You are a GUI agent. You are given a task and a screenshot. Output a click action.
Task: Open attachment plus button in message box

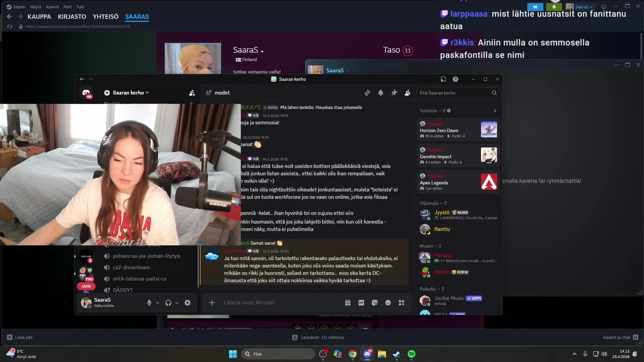[212, 303]
